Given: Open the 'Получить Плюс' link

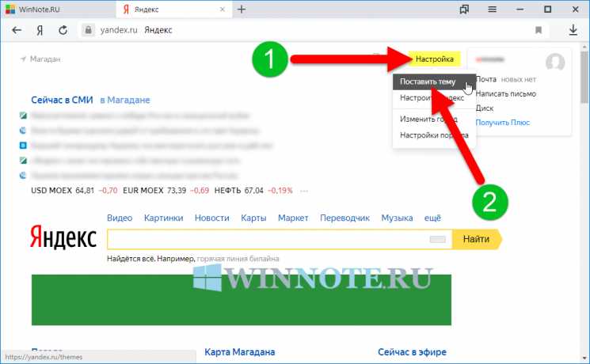Looking at the screenshot, I should [502, 122].
